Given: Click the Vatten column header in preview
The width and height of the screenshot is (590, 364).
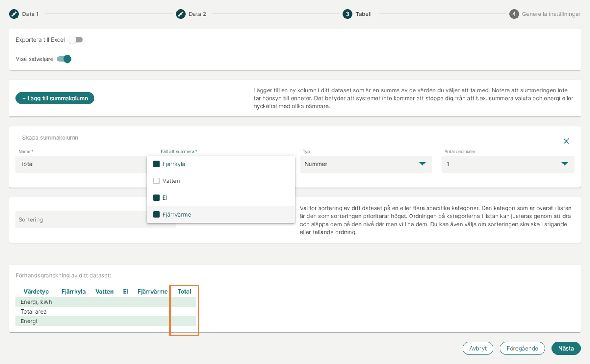Looking at the screenshot, I should click(x=104, y=292).
